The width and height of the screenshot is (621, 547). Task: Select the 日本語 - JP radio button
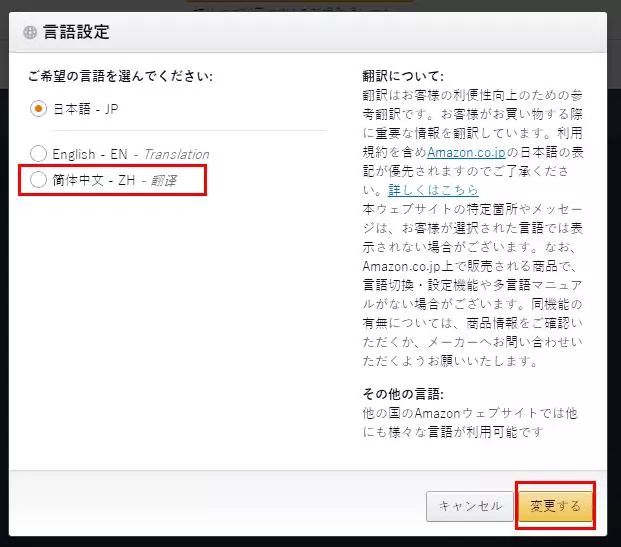click(38, 109)
